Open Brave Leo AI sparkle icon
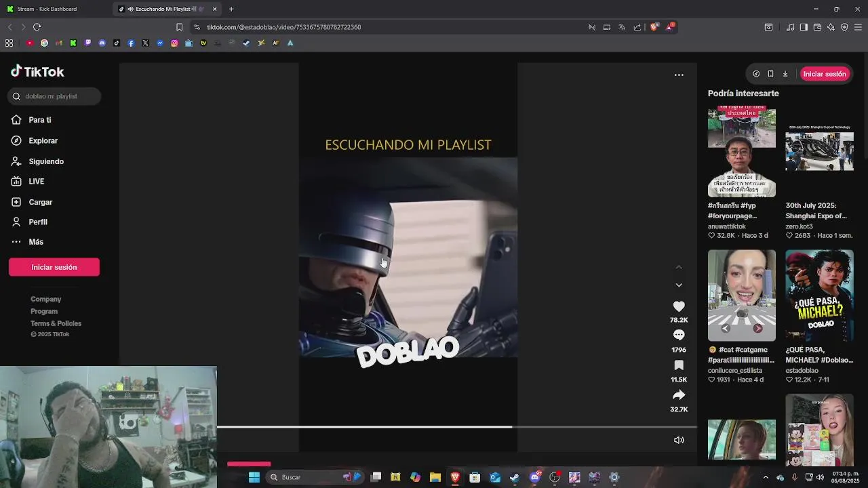868x488 pixels. pos(831,27)
